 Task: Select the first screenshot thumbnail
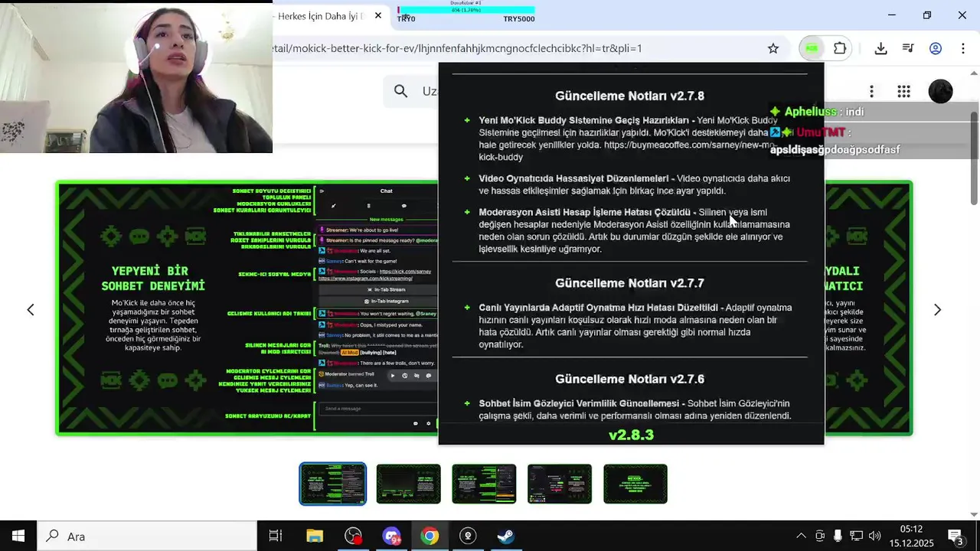pyautogui.click(x=332, y=484)
